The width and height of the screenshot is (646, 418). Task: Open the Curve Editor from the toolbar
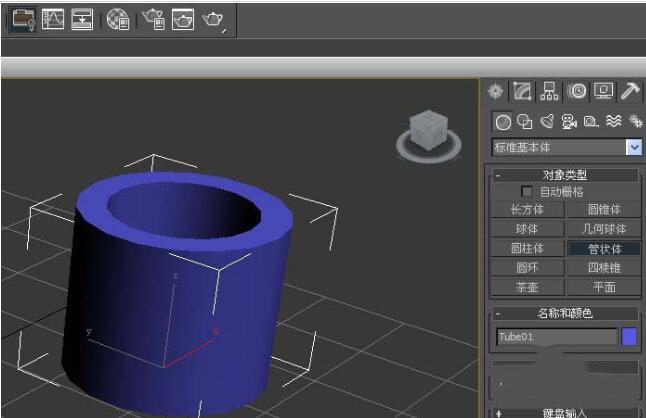click(x=53, y=18)
